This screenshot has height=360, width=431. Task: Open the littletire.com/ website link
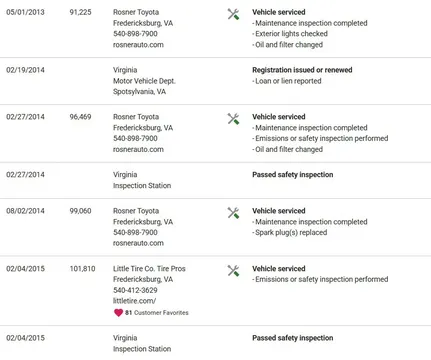pyautogui.click(x=134, y=301)
